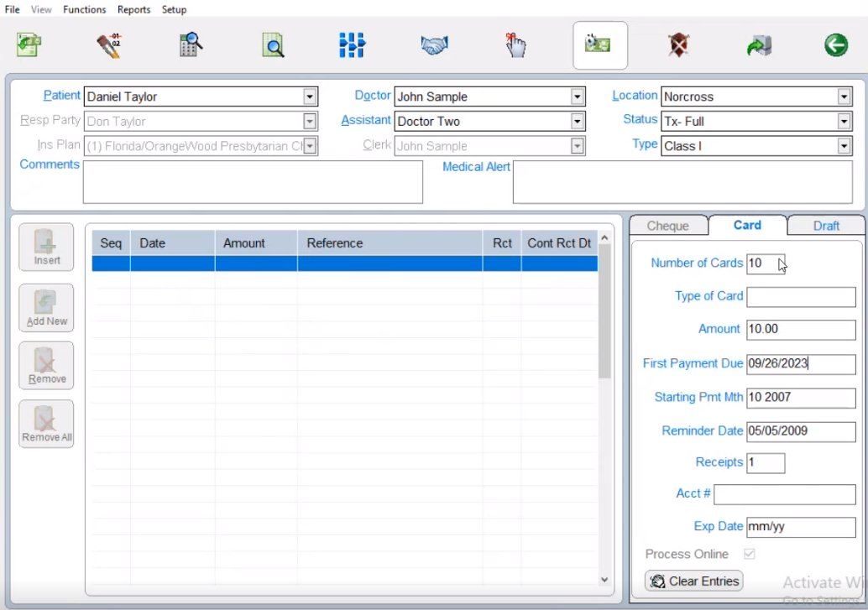The image size is (868, 610).
Task: Toggle the Process Online checkbox
Action: [x=750, y=555]
